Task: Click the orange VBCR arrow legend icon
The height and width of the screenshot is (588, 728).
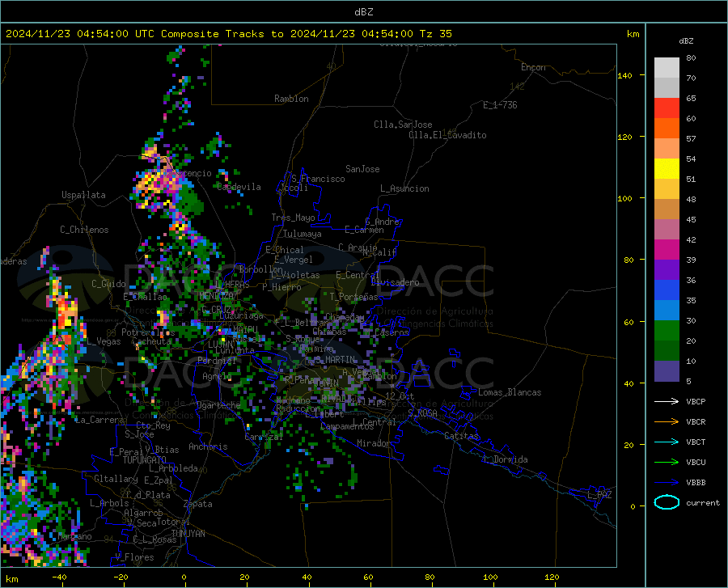Action: pos(667,422)
